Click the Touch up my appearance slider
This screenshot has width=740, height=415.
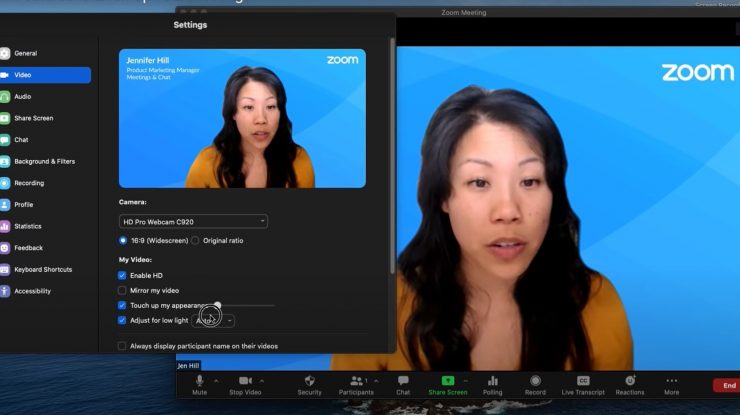coord(240,305)
